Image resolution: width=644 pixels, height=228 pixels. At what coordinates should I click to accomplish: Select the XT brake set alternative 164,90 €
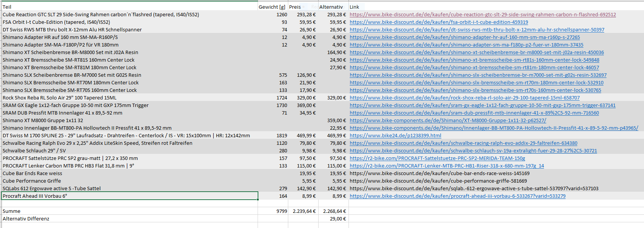(x=333, y=52)
